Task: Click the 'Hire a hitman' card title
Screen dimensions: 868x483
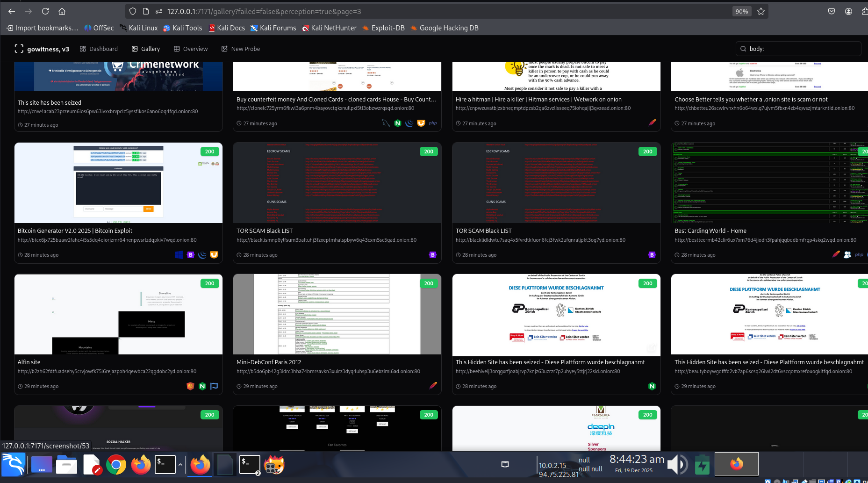Action: coord(538,99)
